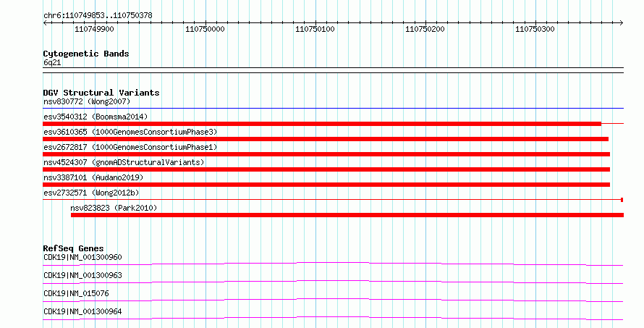Image resolution: width=644 pixels, height=328 pixels.
Task: Open variant esv2732571 (Wong2012b)
Action: [91, 193]
